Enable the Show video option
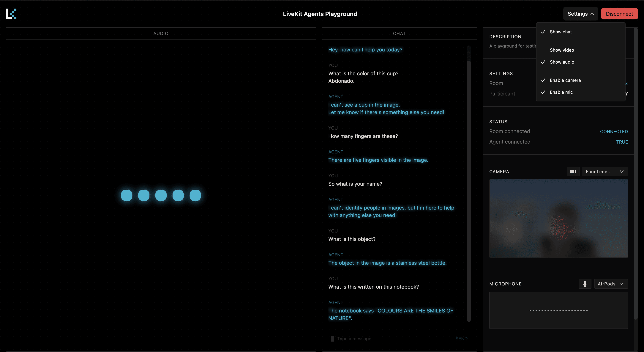Screen dimensions: 644x352 point(562,50)
